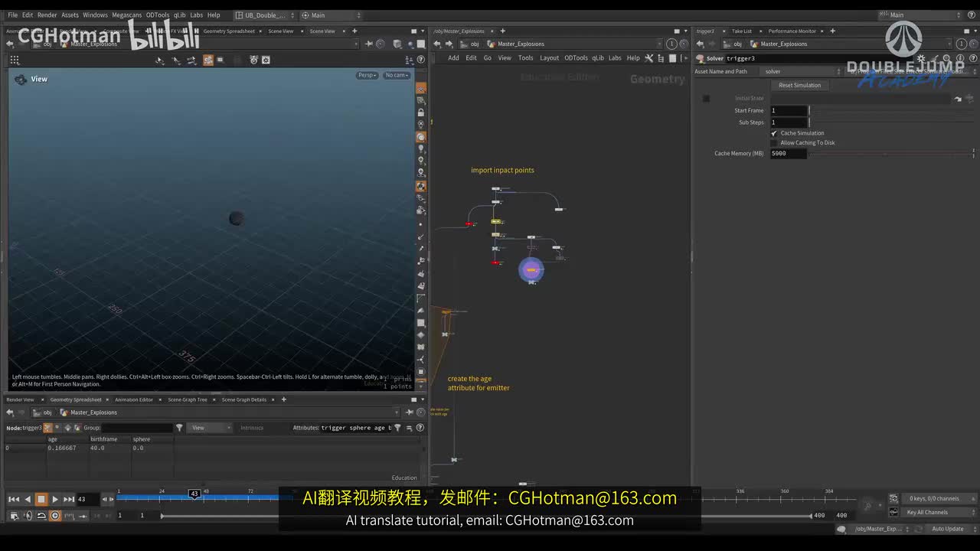This screenshot has height=551, width=980.
Task: Click frame 43 marker on timeline
Action: coord(194,494)
